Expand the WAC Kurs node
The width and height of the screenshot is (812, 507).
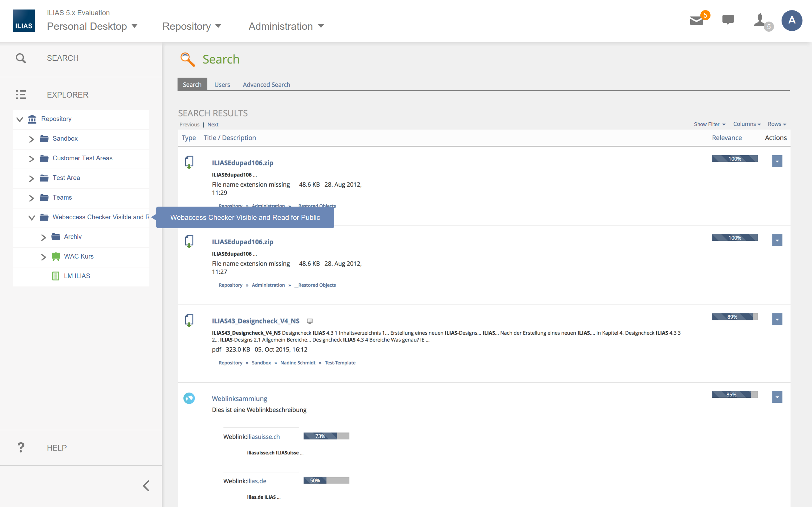(43, 257)
